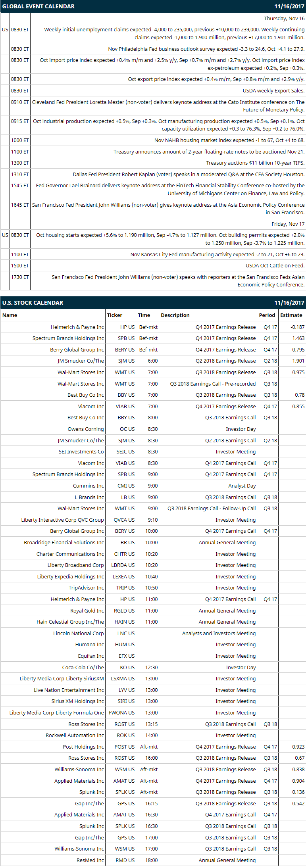Image resolution: width=306 pixels, height=868 pixels.
Task: Click the Splunk estimate 0.136
Action: point(298,792)
